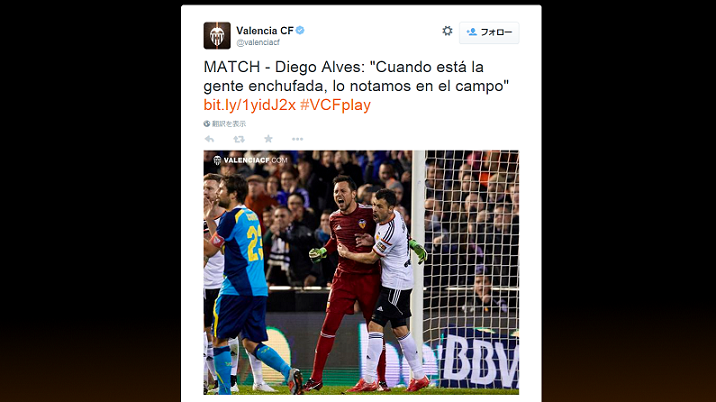This screenshot has width=716, height=402.
Task: Click the Valencia CF display name
Action: click(x=265, y=31)
